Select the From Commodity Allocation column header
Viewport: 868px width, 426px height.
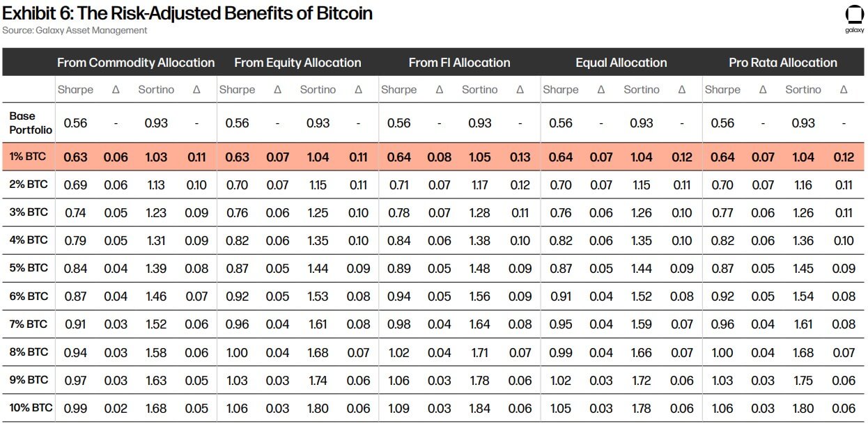(x=136, y=63)
